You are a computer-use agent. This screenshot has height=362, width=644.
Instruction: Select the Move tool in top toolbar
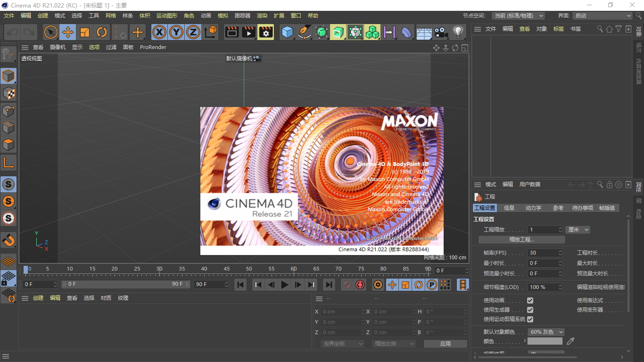[x=68, y=32]
